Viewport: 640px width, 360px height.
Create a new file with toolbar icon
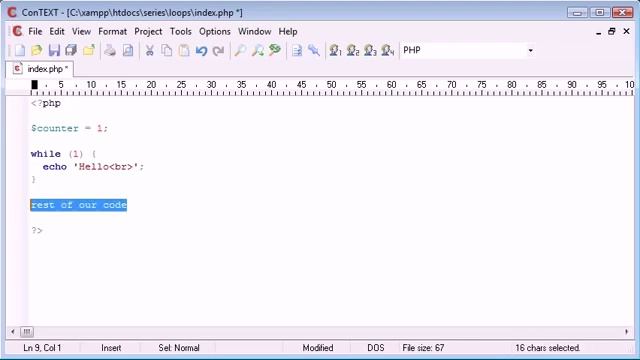point(20,51)
